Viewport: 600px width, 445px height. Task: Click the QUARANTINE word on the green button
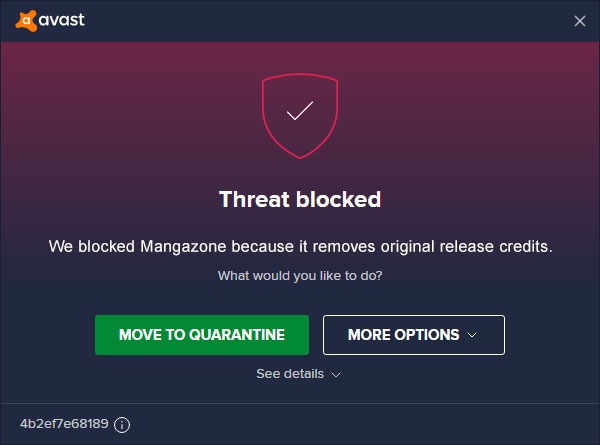tap(238, 335)
